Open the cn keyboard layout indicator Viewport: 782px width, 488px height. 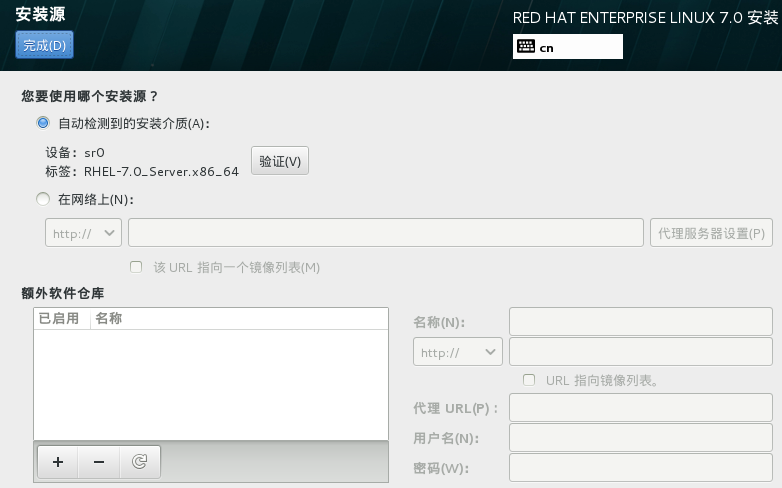coord(568,47)
